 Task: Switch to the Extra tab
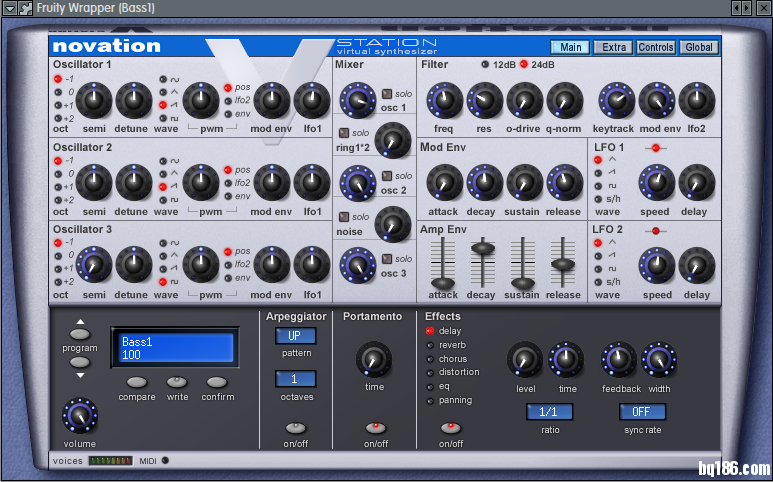tap(614, 47)
